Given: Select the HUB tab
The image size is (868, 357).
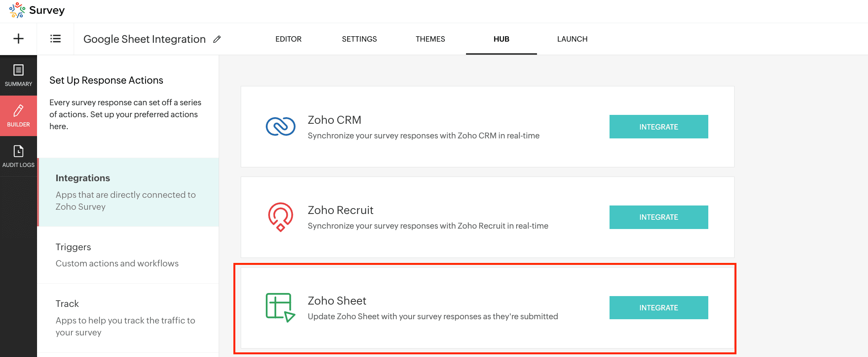Looking at the screenshot, I should [502, 39].
